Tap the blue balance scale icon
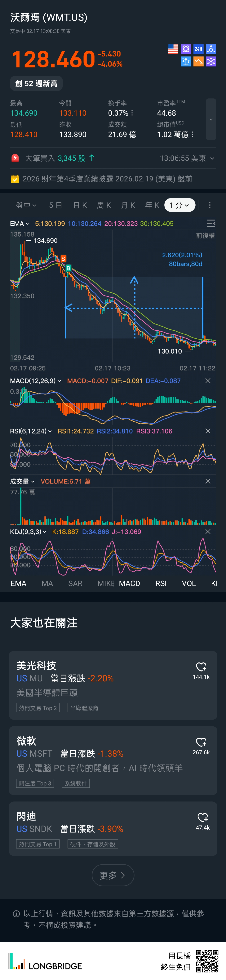The height and width of the screenshot is (980, 226). (x=186, y=62)
